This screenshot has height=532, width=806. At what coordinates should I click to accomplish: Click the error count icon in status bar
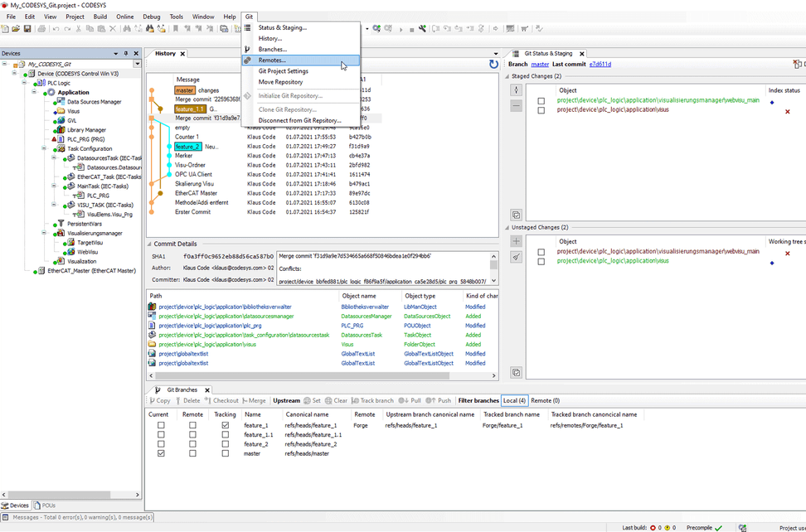(653, 527)
